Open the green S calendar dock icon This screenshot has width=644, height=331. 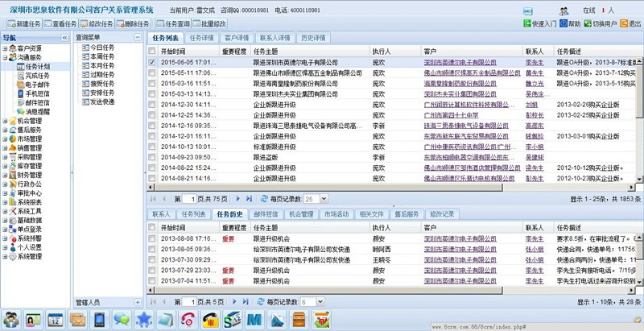233,320
